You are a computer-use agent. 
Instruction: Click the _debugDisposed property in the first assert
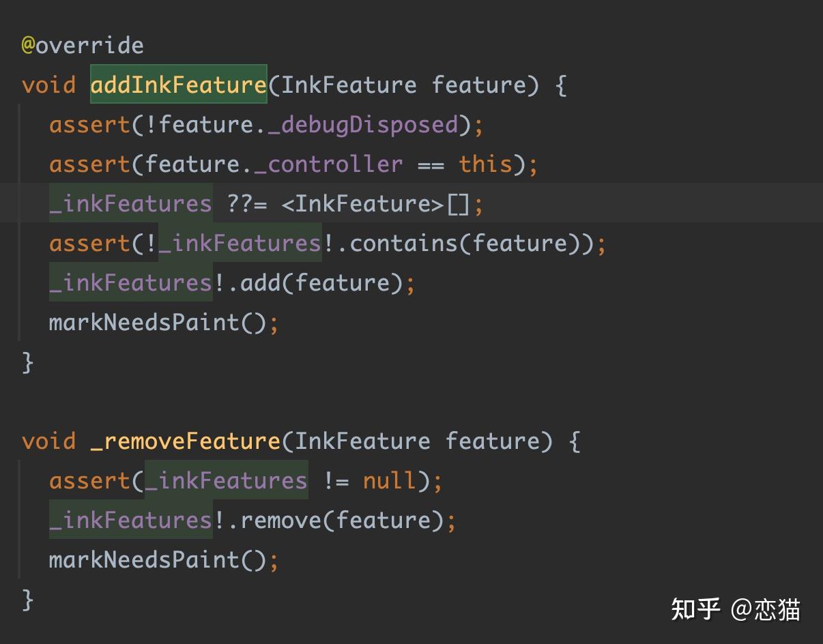click(362, 125)
